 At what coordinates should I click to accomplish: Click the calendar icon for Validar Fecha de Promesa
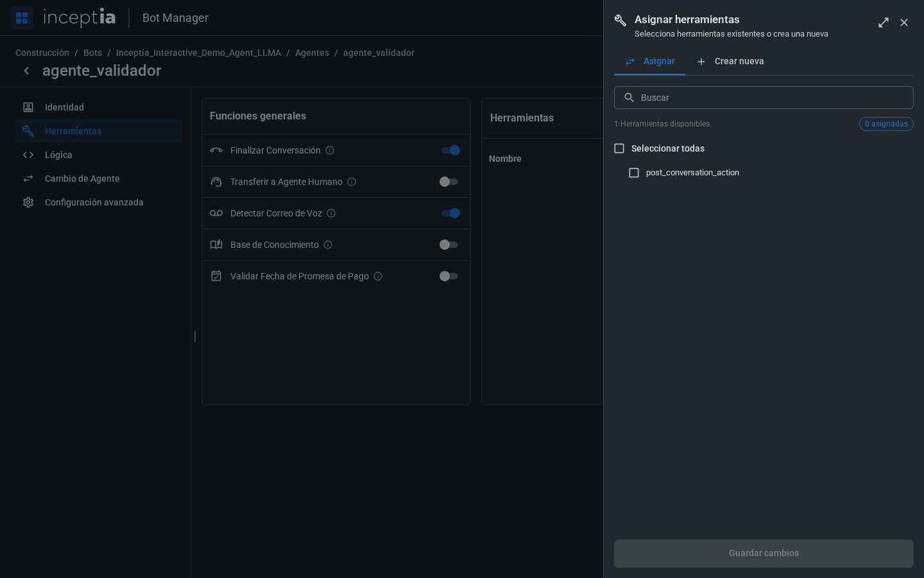click(216, 276)
